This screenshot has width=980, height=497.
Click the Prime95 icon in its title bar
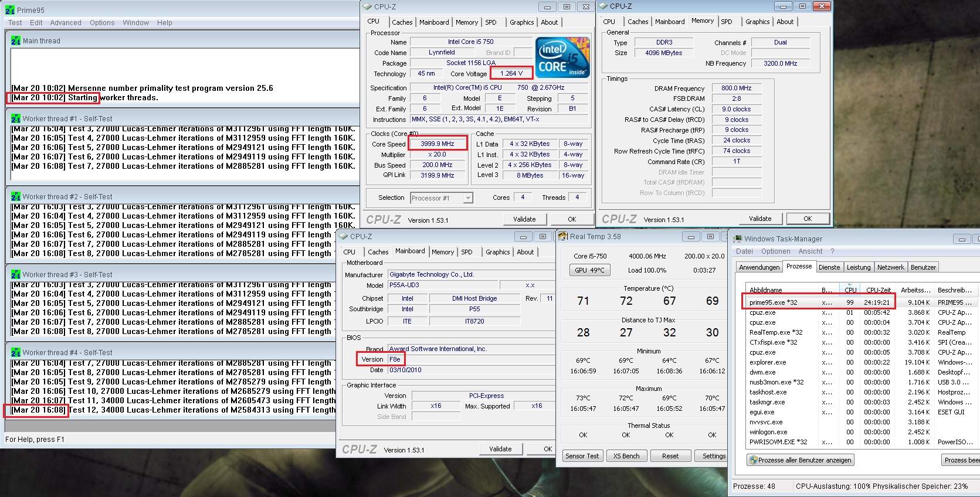pyautogui.click(x=9, y=10)
